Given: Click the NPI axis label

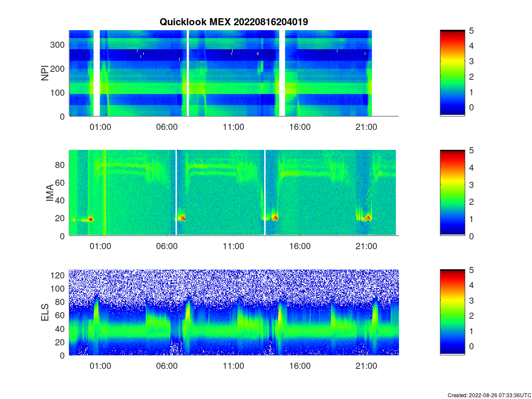Looking at the screenshot, I should click(x=45, y=73).
